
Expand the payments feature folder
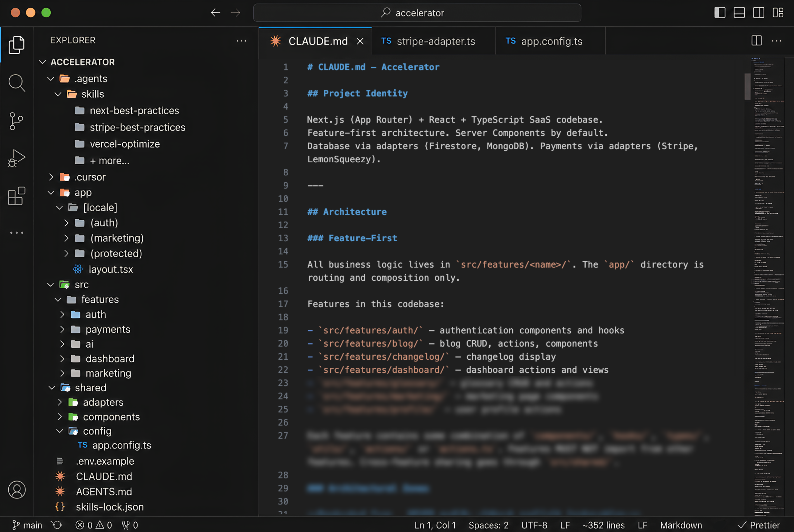point(62,329)
